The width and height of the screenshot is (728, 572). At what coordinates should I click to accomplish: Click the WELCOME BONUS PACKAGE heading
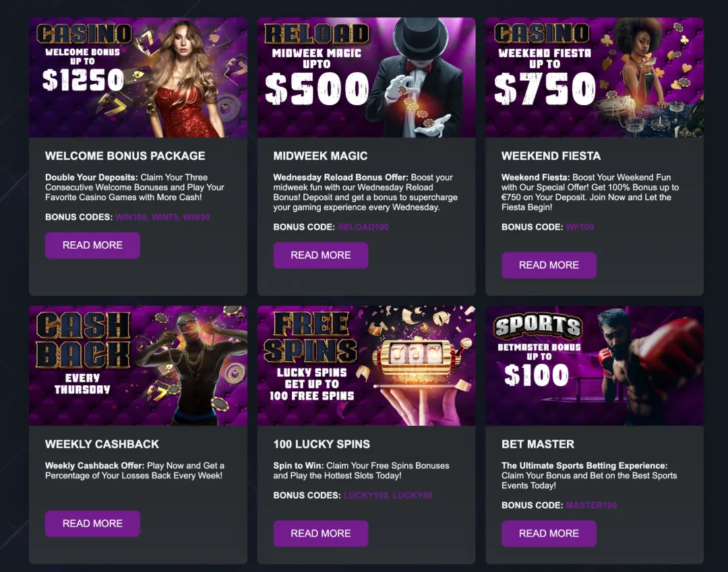(x=125, y=156)
